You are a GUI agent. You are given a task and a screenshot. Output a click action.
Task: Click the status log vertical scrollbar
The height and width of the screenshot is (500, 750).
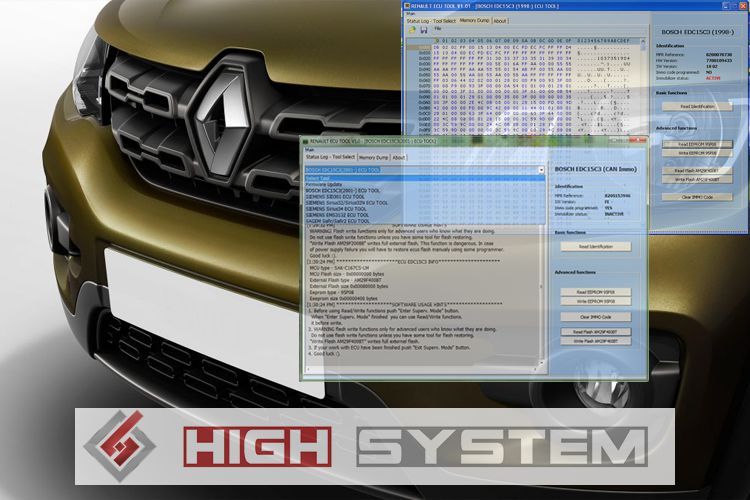click(x=541, y=297)
